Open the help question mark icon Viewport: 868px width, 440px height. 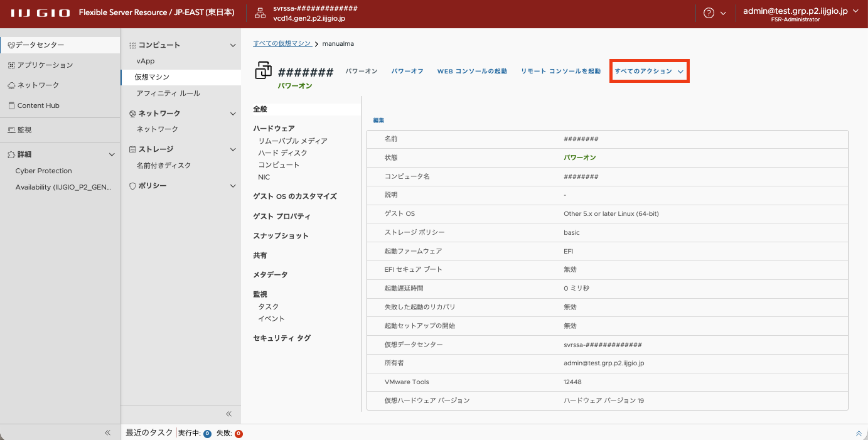tap(709, 13)
